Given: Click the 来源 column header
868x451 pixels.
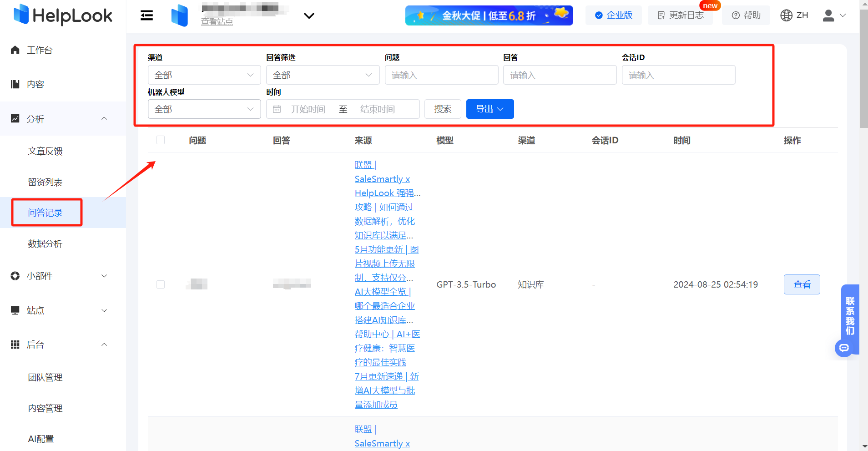Looking at the screenshot, I should point(363,140).
